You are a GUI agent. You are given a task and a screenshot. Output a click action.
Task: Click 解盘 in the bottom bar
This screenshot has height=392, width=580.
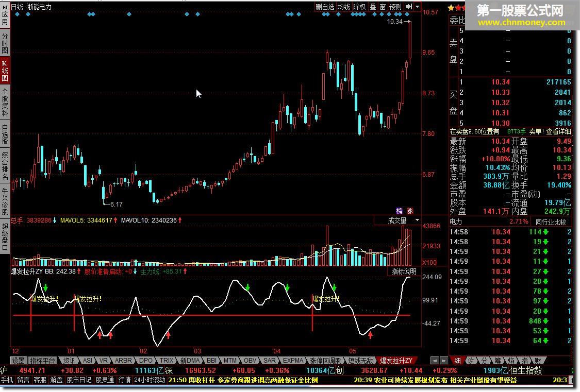point(57,380)
